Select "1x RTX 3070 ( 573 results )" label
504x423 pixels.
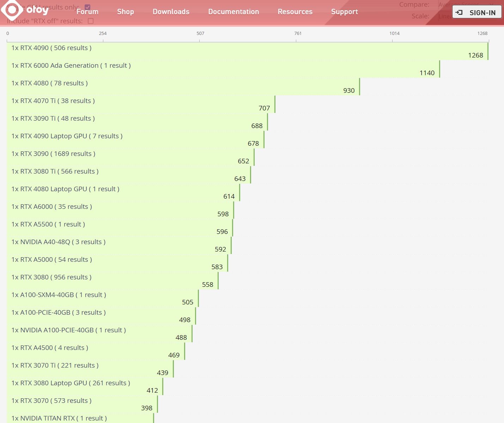(x=51, y=401)
